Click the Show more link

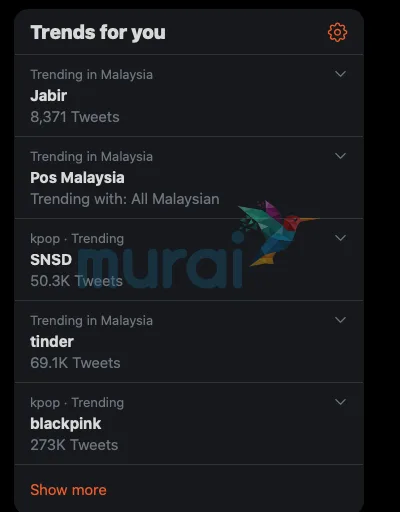click(68, 490)
